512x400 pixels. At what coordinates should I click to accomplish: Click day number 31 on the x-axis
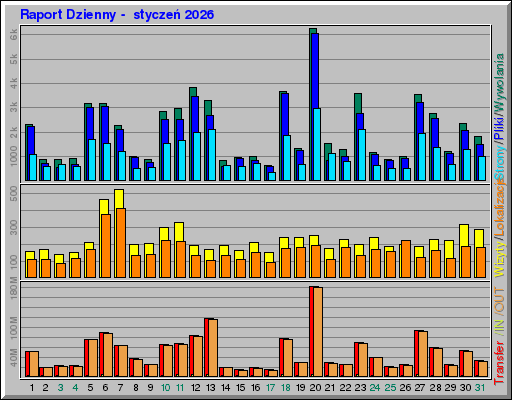[480, 388]
